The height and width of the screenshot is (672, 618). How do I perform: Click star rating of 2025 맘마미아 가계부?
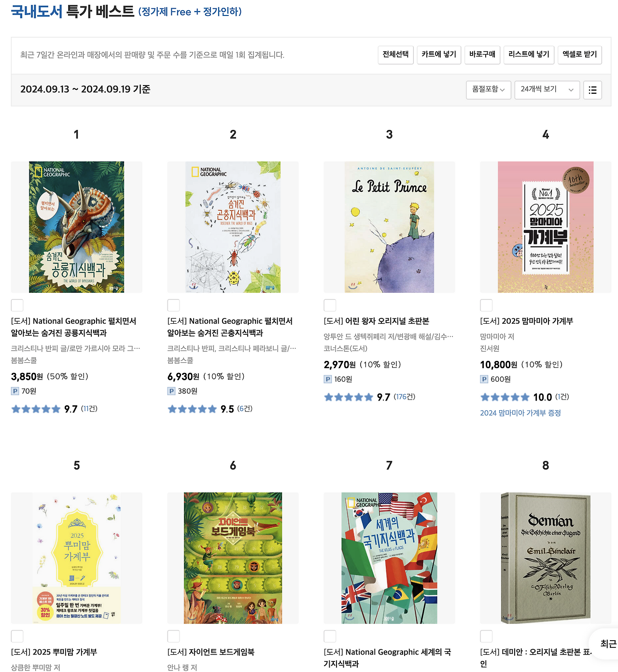click(505, 397)
